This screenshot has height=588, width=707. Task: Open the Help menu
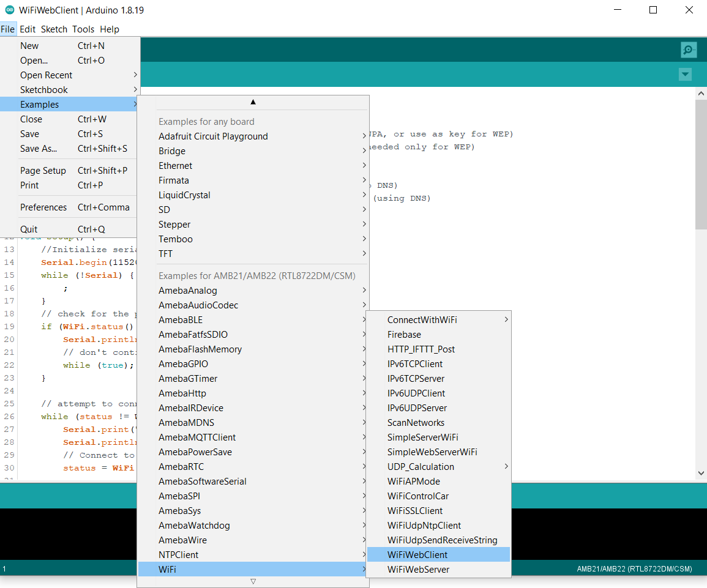point(110,29)
